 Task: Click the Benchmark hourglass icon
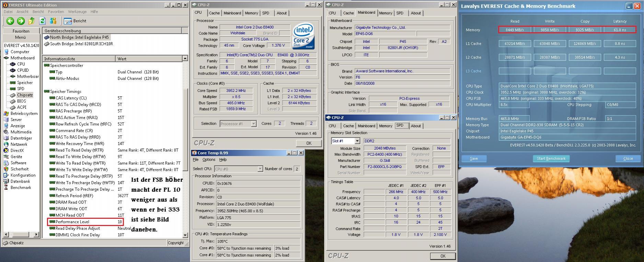6,188
